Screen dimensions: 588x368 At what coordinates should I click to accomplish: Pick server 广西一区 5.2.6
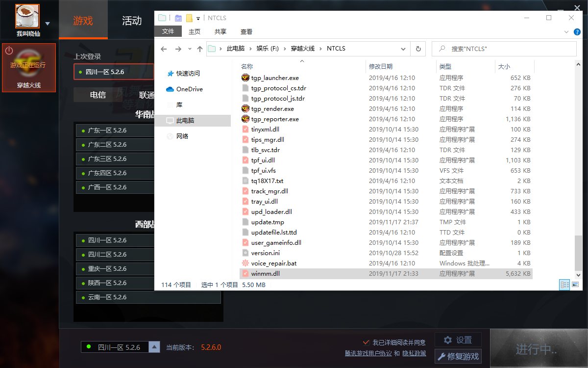[x=116, y=187]
